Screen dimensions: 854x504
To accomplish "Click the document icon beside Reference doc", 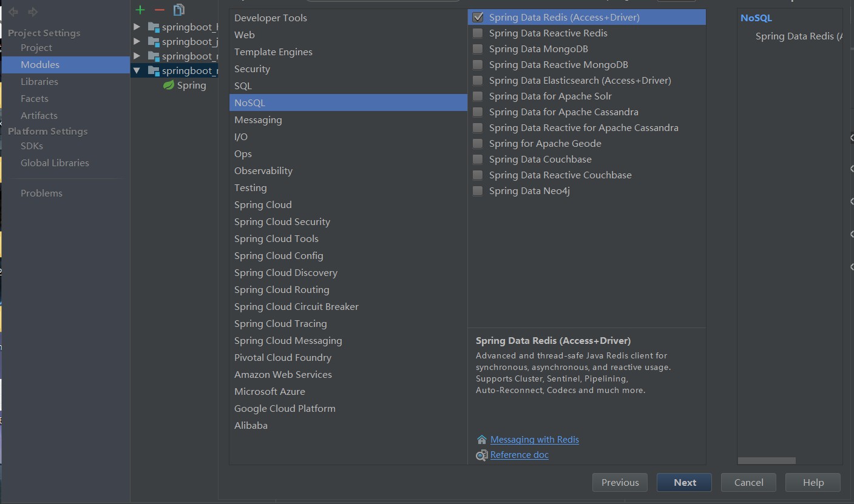I will (x=481, y=455).
